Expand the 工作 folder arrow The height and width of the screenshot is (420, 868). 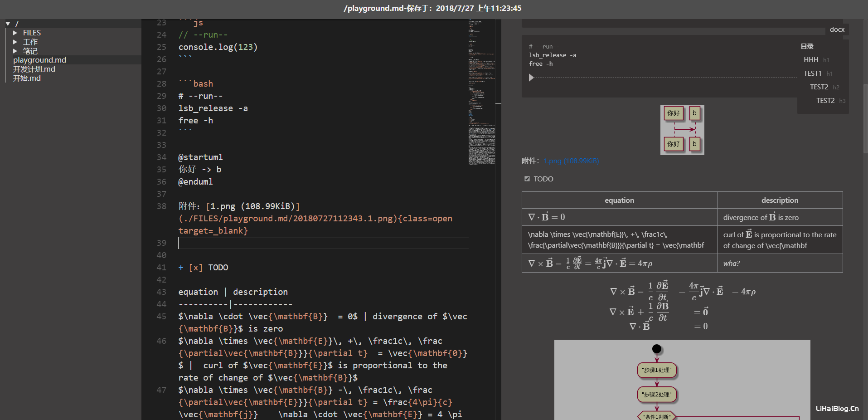(x=15, y=42)
